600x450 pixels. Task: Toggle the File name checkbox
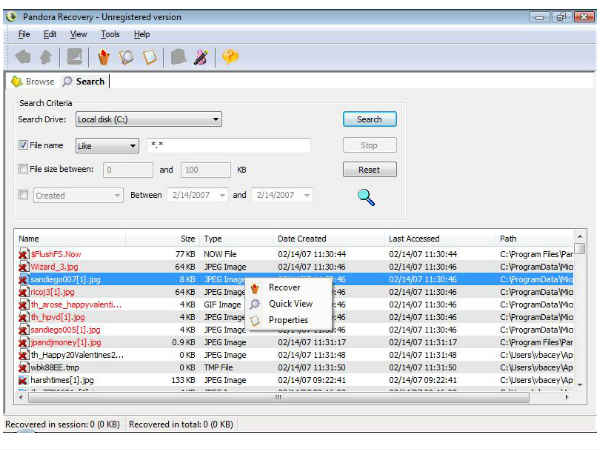coord(23,145)
